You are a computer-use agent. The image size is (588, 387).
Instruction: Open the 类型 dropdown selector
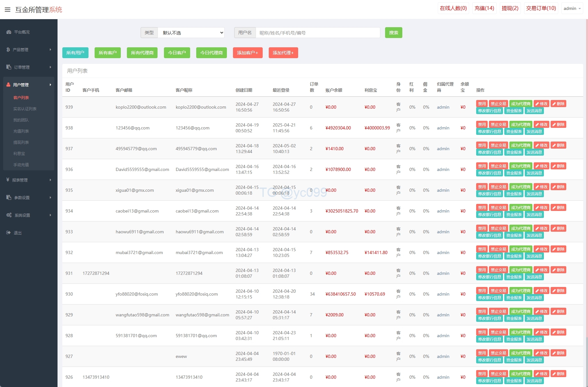click(191, 33)
